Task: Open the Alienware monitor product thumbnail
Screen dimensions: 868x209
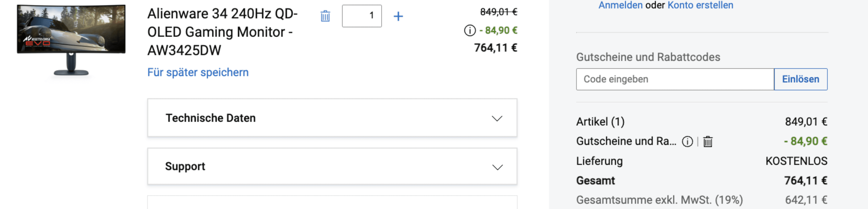Action: tap(71, 39)
